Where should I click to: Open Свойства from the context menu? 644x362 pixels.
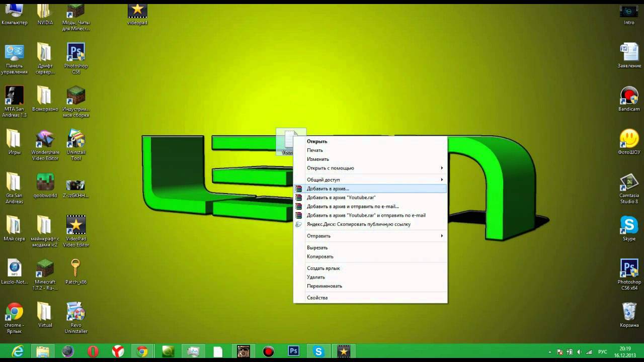[370, 298]
